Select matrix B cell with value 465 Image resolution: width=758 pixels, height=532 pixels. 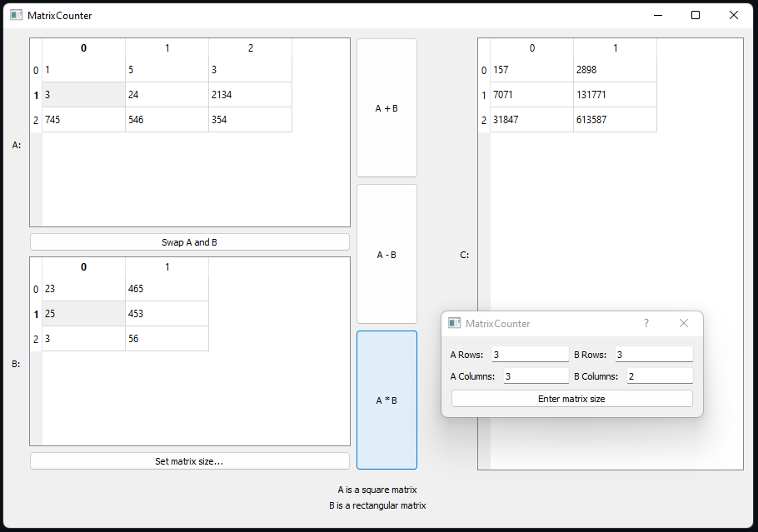point(167,288)
